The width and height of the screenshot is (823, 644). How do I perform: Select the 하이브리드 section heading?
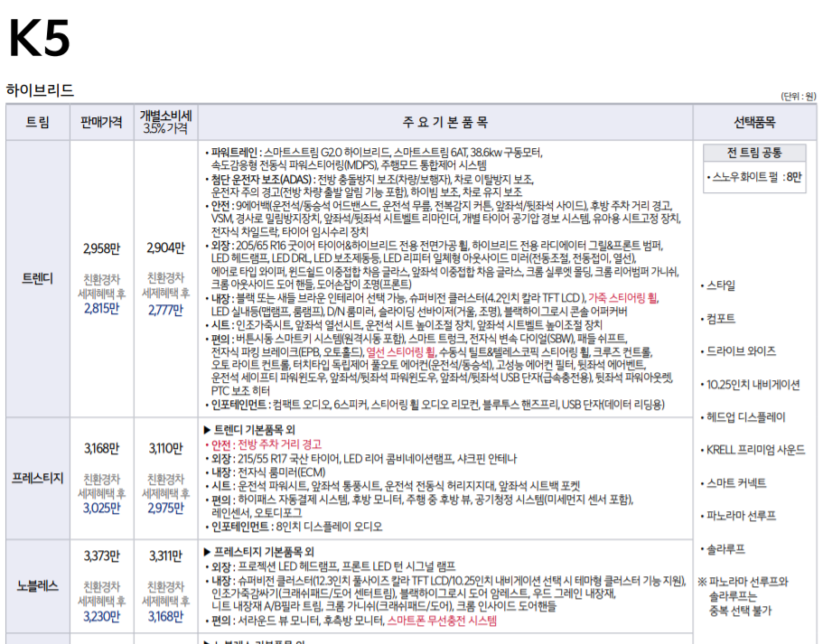[x=40, y=90]
